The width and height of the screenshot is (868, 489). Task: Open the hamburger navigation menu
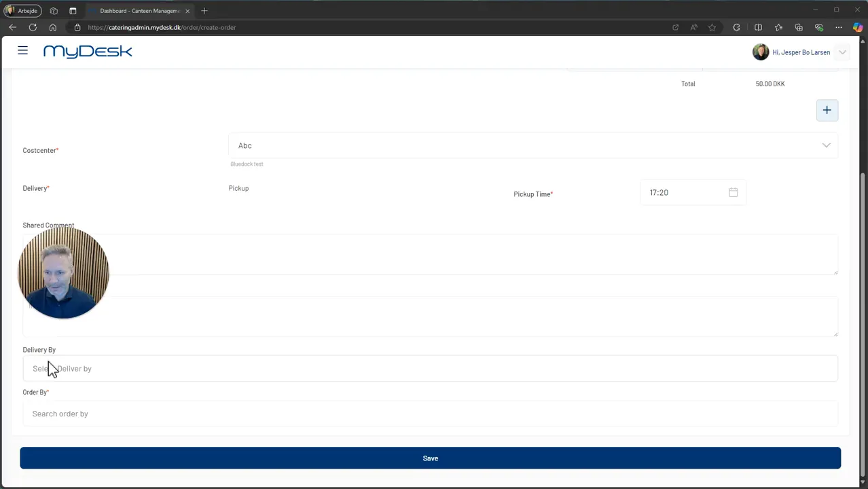[x=22, y=51]
